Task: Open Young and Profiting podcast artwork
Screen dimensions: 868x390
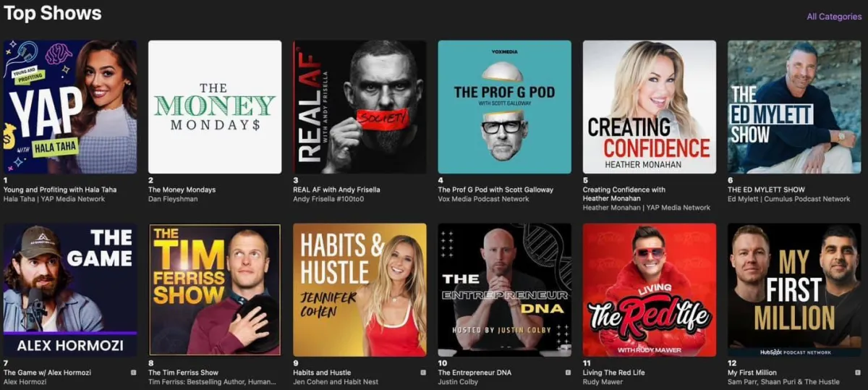Action: tap(70, 107)
